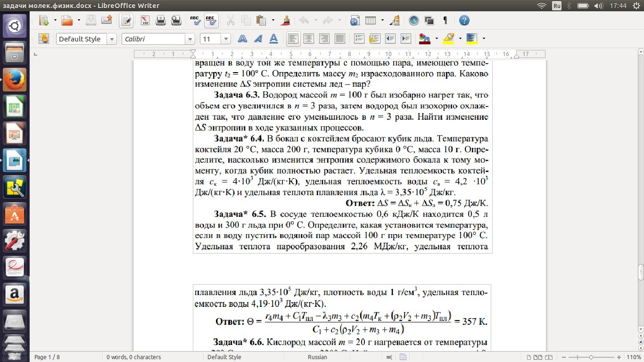
Task: Open Styles and Formatting window
Action: pyautogui.click(x=44, y=39)
